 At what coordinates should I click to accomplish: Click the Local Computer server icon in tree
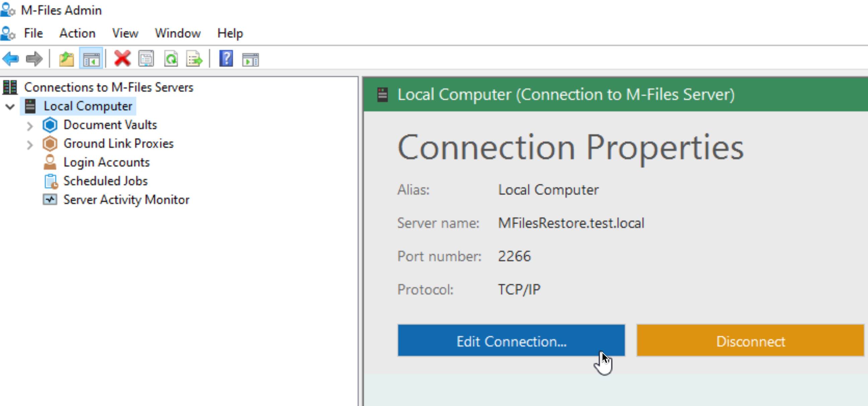[30, 106]
